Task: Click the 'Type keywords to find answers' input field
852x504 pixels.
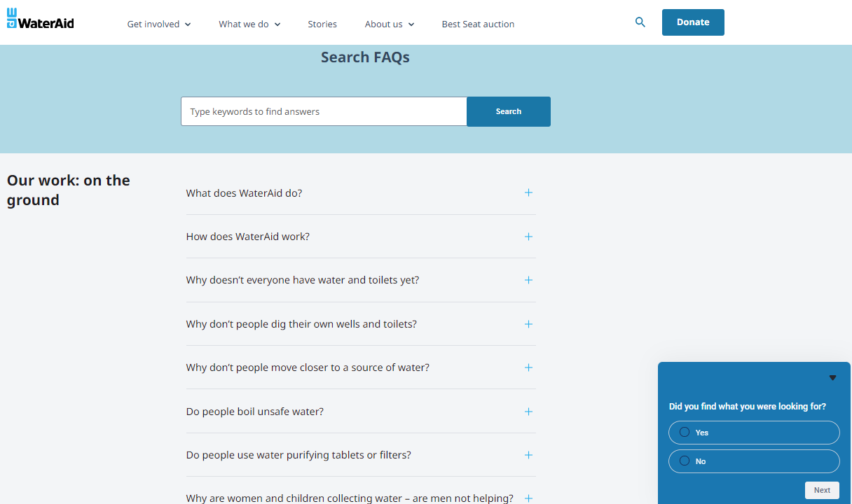Action: [324, 111]
